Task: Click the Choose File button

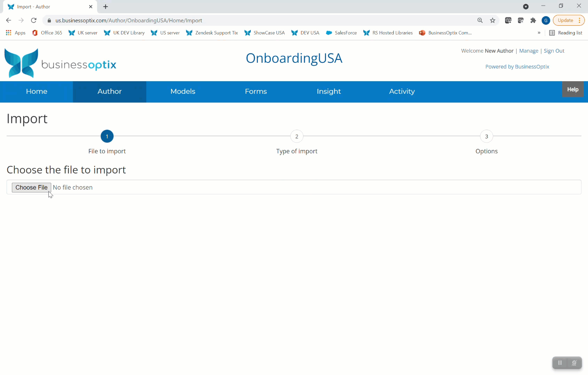Action: [31, 187]
